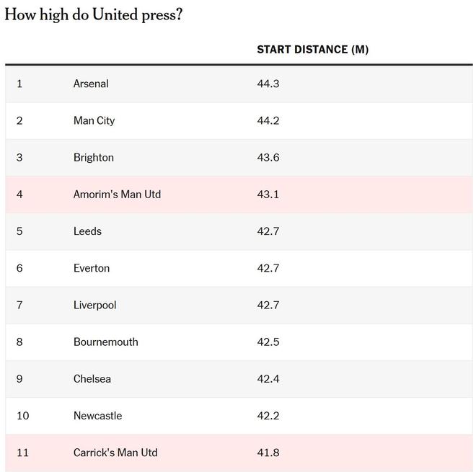Click the 43.1 value in pink row
The height and width of the screenshot is (472, 476).
[x=268, y=195]
